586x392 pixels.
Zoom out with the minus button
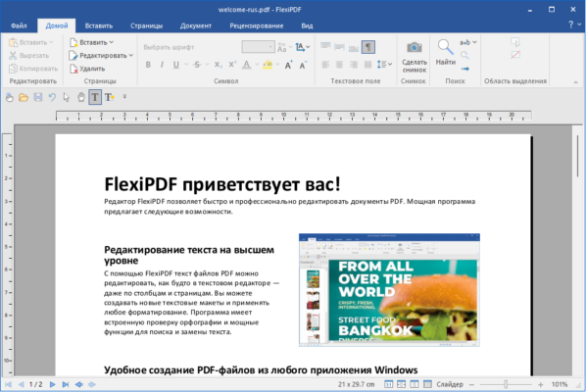point(471,384)
